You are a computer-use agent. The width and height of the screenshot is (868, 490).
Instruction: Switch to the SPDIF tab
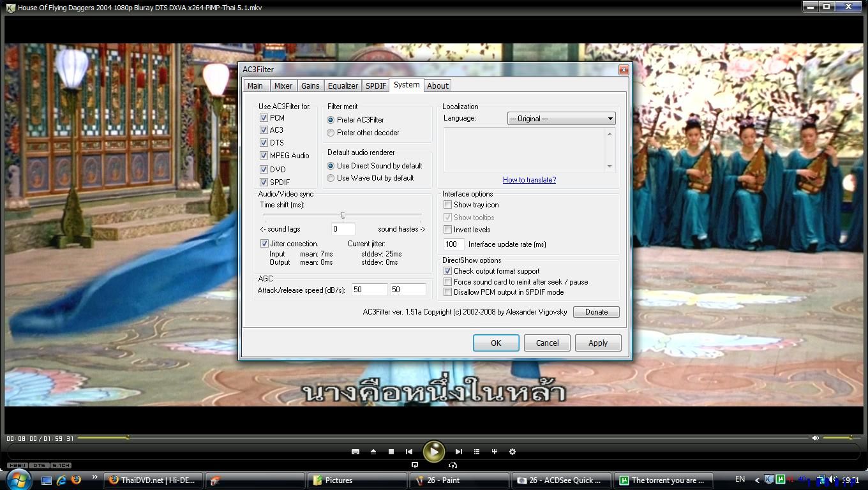(376, 86)
